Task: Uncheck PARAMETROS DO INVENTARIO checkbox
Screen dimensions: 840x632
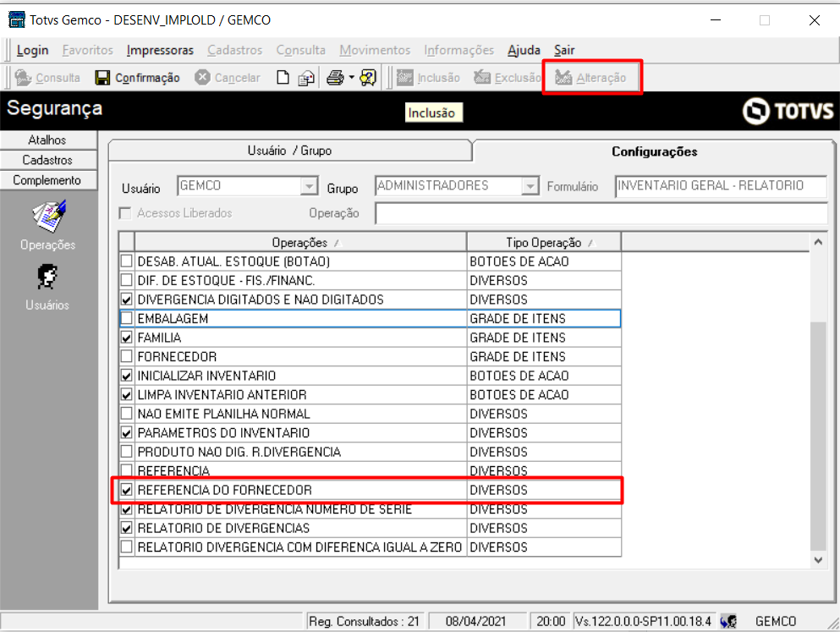Action: (x=126, y=433)
